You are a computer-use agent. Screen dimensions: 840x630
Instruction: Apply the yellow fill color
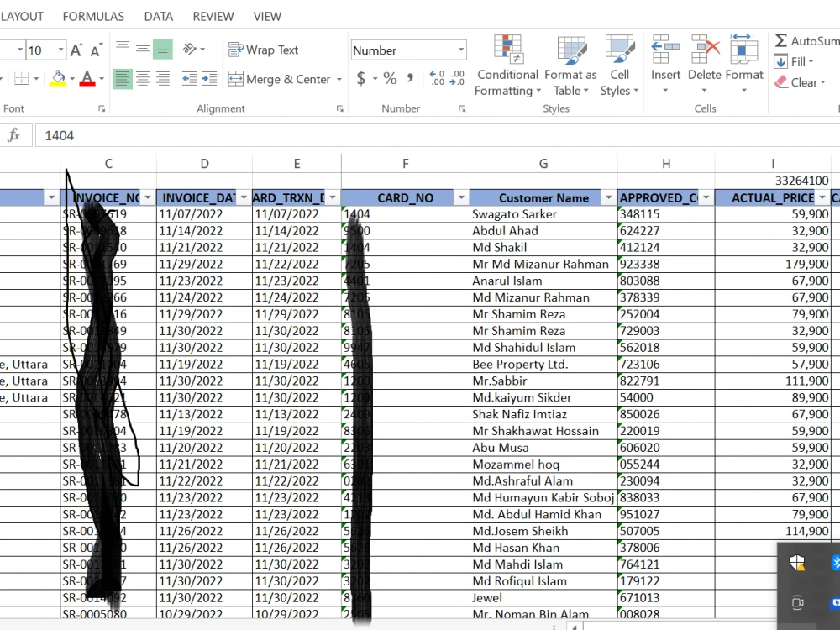click(58, 79)
